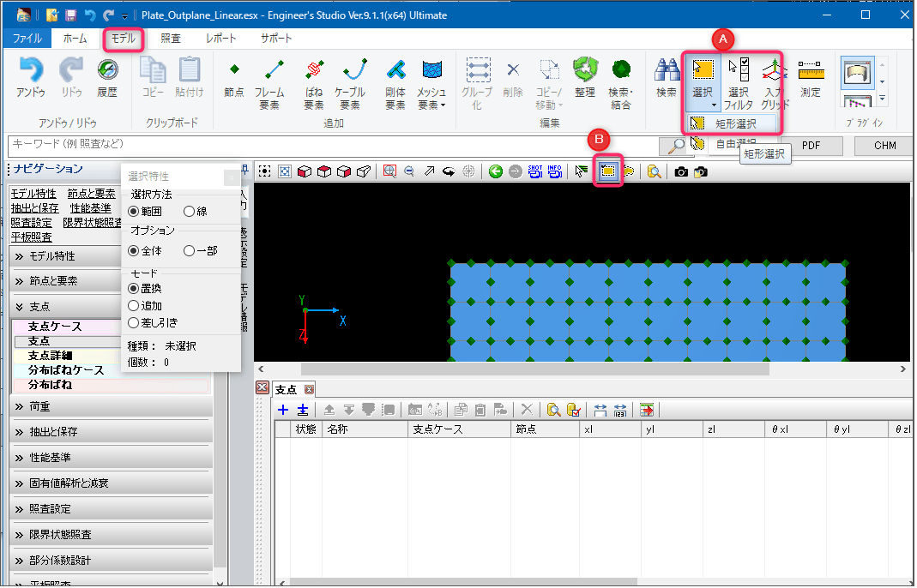Open the 履歴 history tool
The height and width of the screenshot is (588, 917).
point(107,77)
